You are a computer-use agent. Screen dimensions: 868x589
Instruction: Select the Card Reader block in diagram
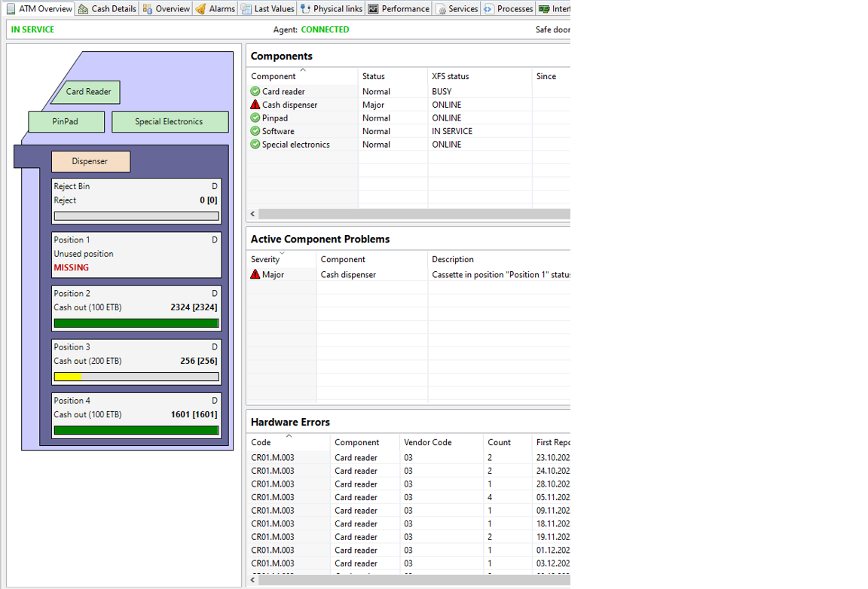pos(88,92)
